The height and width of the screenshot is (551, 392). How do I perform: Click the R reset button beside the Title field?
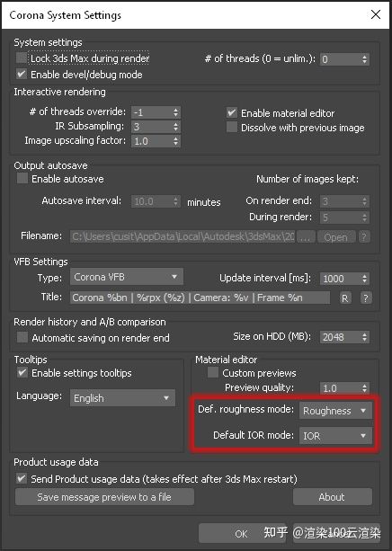point(344,298)
